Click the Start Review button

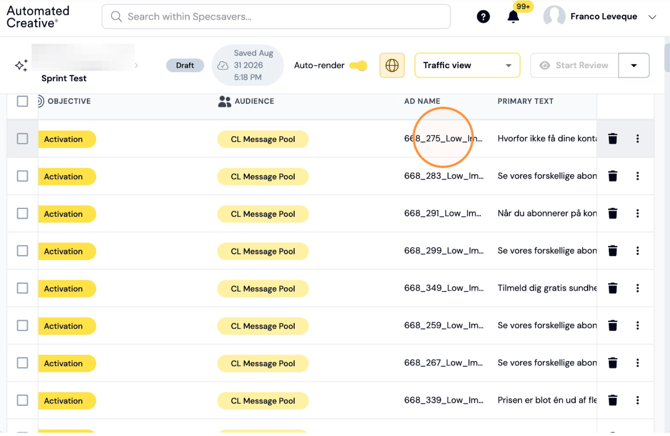tap(574, 65)
